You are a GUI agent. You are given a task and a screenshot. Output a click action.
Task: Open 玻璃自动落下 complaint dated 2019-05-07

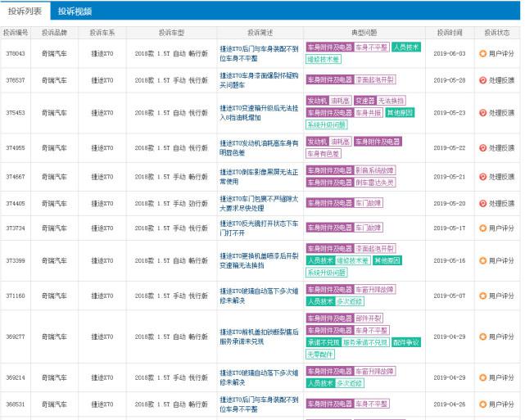coord(259,296)
